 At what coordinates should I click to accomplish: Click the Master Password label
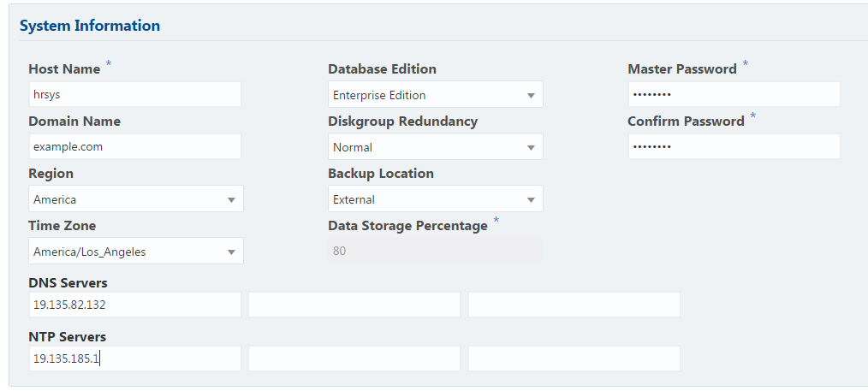[682, 69]
